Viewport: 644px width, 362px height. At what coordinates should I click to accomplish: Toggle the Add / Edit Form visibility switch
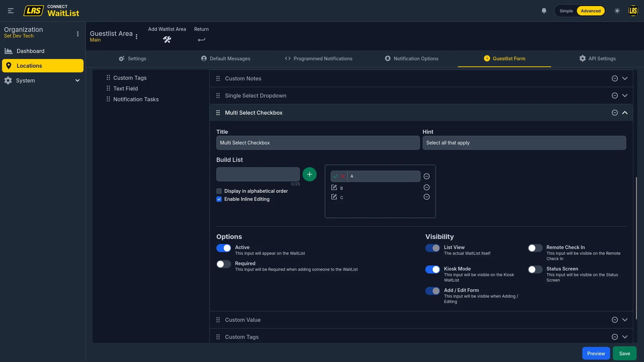[x=433, y=291]
